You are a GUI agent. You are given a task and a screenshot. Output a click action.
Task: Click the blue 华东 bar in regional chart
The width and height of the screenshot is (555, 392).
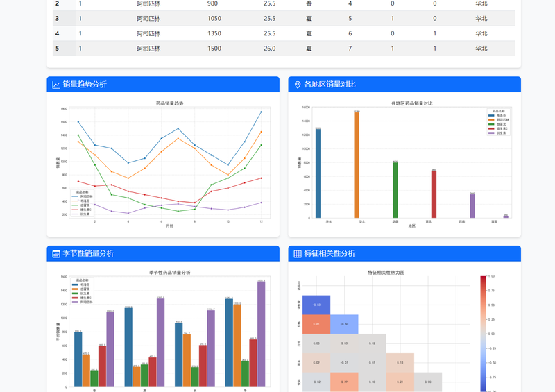click(318, 173)
